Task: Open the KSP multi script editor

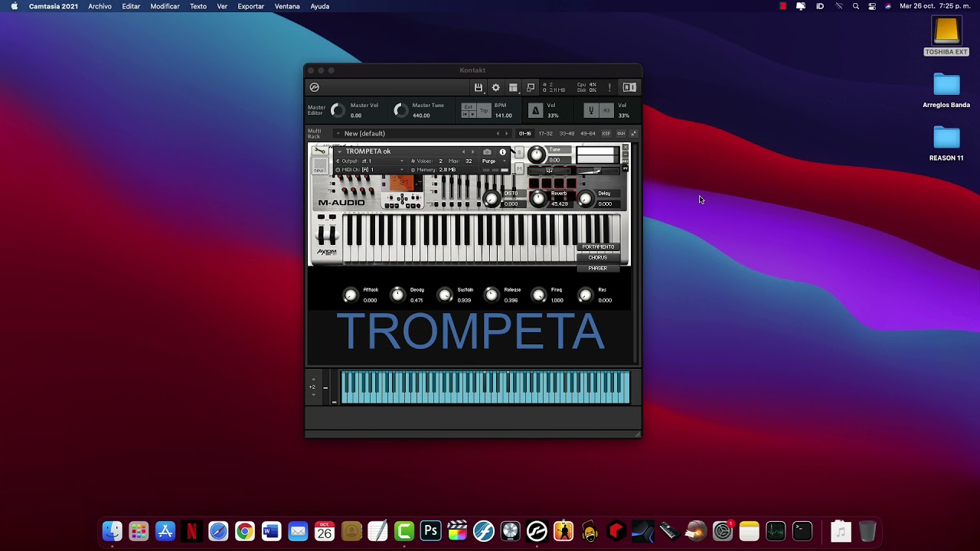Action: click(x=606, y=133)
